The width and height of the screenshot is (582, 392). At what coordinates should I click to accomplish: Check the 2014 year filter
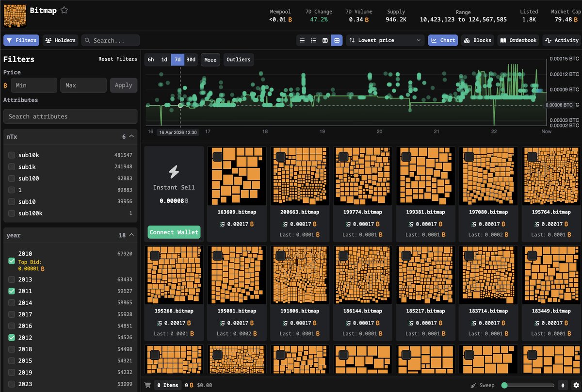pyautogui.click(x=12, y=303)
